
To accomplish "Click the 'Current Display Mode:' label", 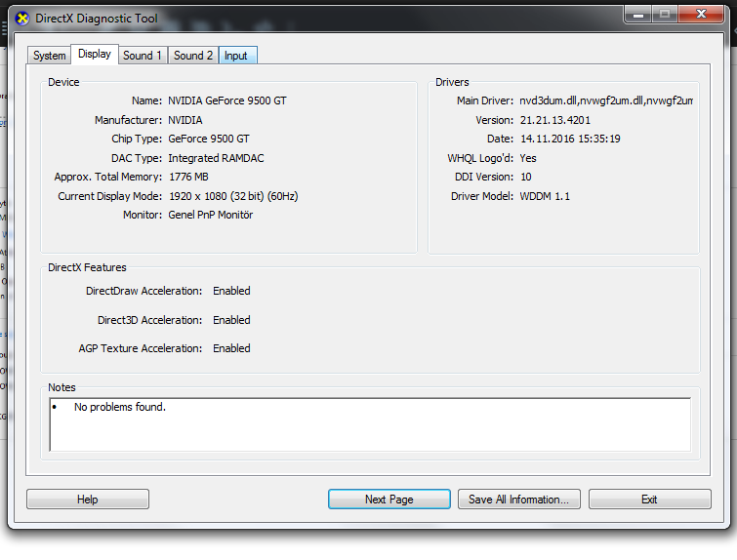I will coord(110,196).
